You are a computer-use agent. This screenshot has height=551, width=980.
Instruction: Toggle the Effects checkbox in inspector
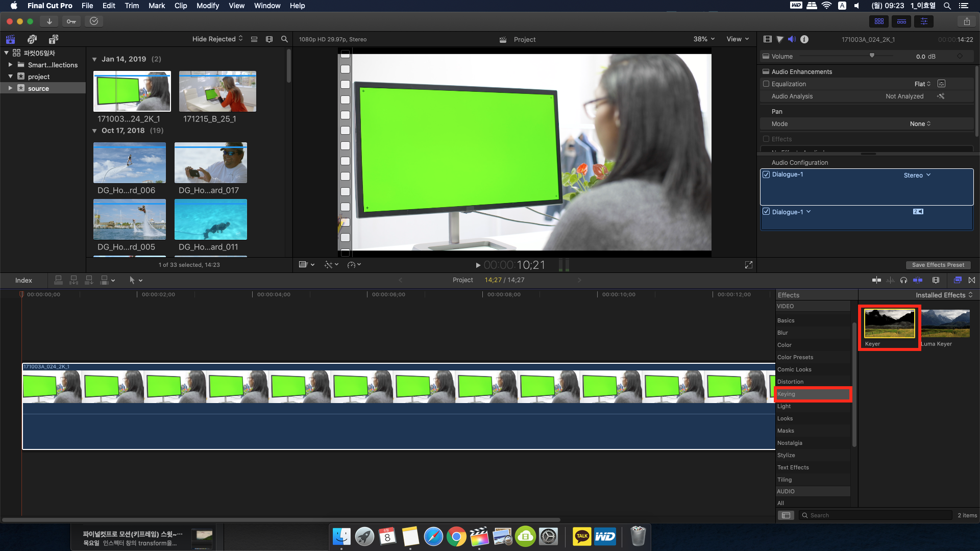(x=766, y=139)
